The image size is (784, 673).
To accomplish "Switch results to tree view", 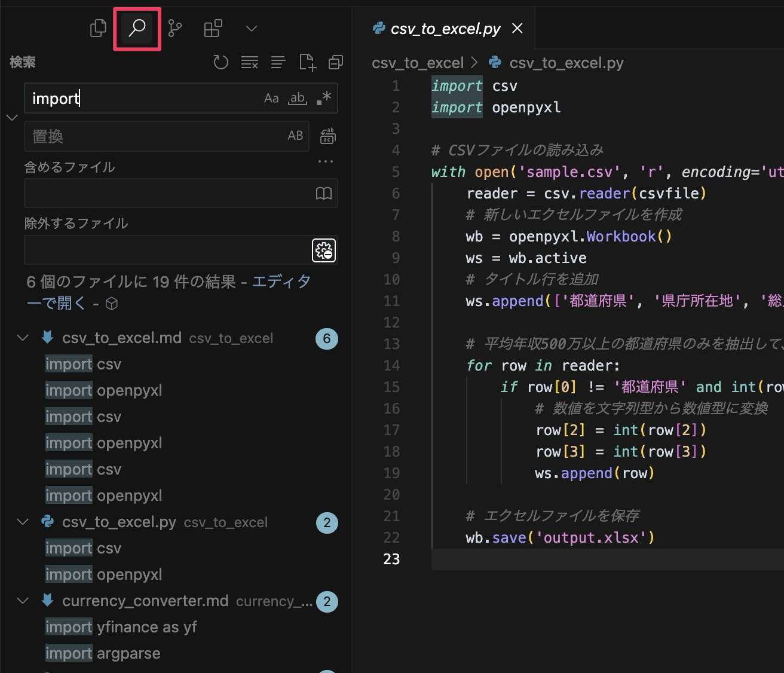I will pos(278,62).
